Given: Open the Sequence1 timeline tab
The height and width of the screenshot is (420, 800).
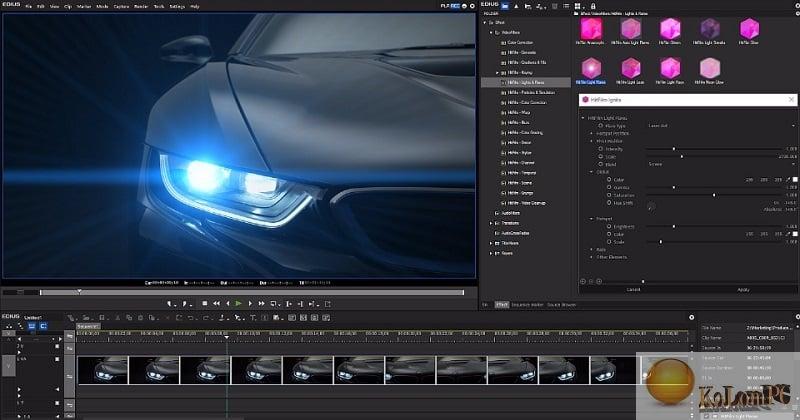Looking at the screenshot, I should point(88,326).
